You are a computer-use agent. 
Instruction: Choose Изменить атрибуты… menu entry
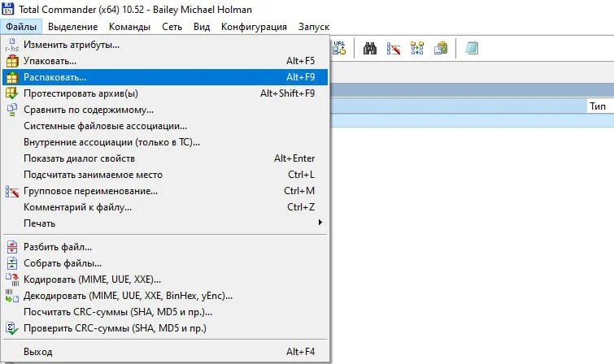tap(165, 45)
